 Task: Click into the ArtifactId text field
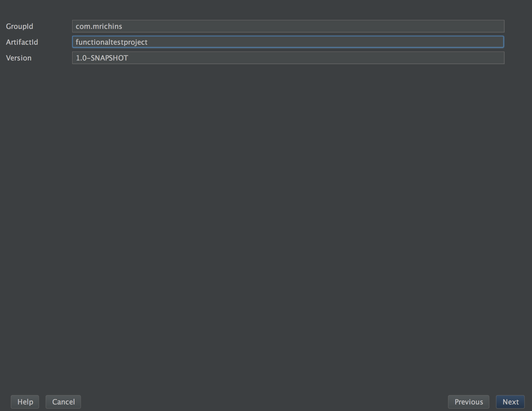288,42
